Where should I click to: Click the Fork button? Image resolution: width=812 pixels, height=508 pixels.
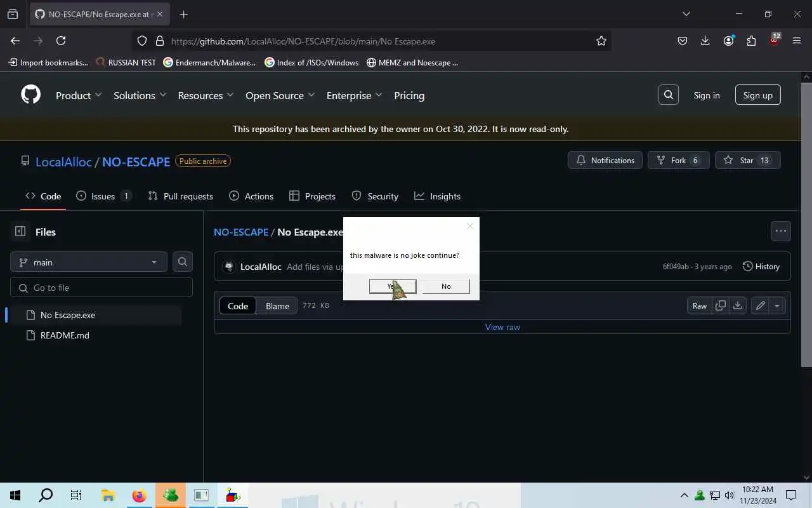[678, 160]
